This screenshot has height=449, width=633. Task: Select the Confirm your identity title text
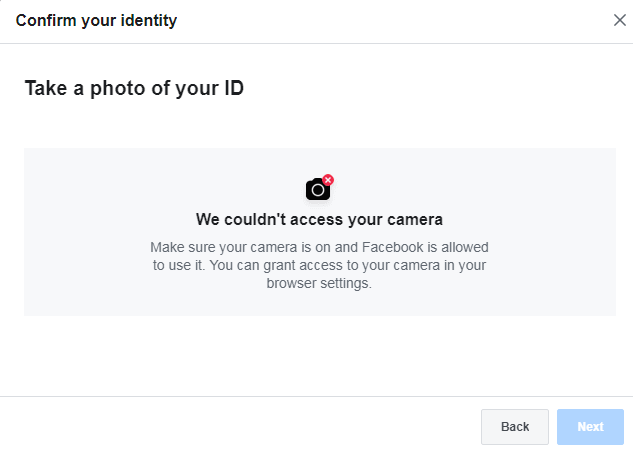[96, 21]
